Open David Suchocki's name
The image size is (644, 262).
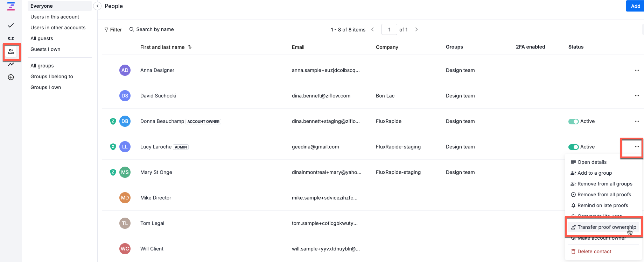coord(158,96)
